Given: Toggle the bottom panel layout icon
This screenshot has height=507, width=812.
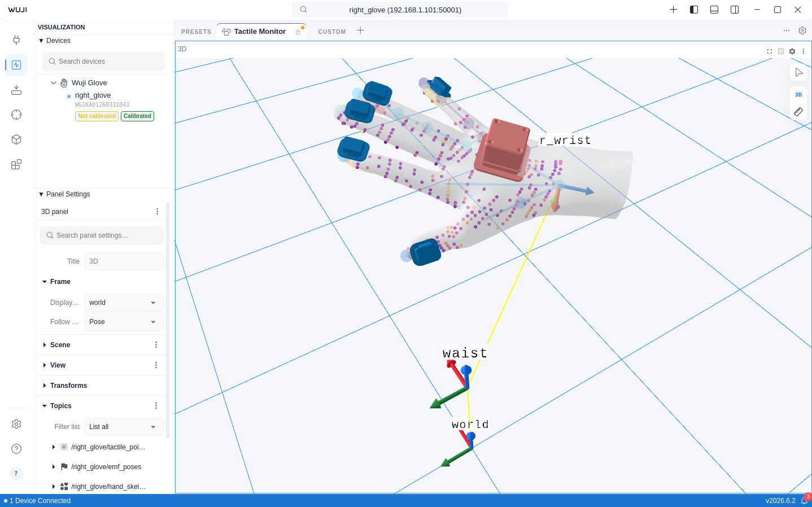Looking at the screenshot, I should click(x=714, y=10).
